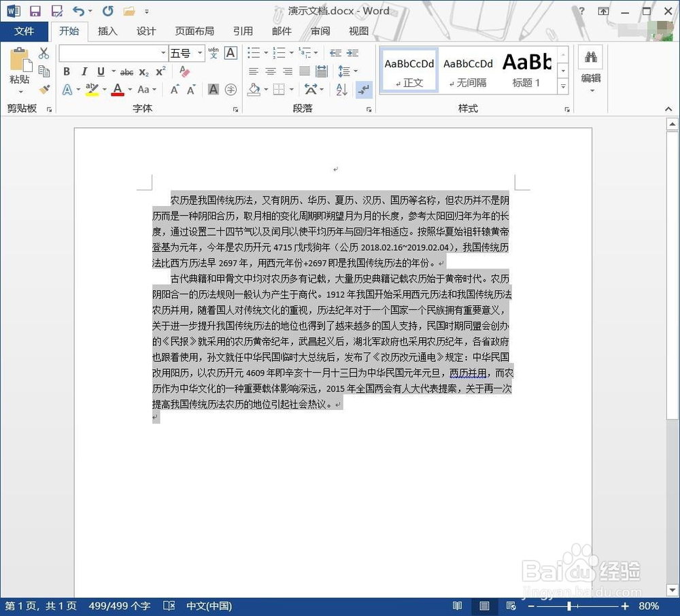Switch to Web Layout view icon
The width and height of the screenshot is (680, 616).
511,606
